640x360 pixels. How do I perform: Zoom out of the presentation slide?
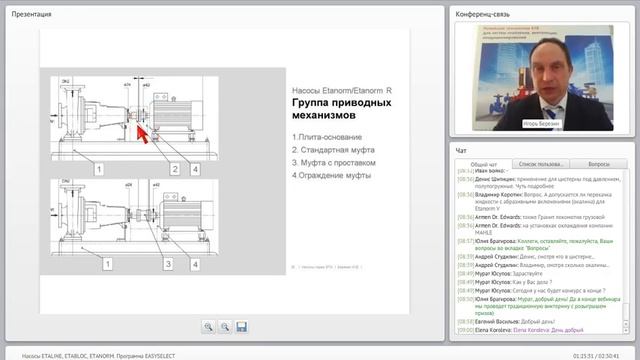(x=225, y=327)
